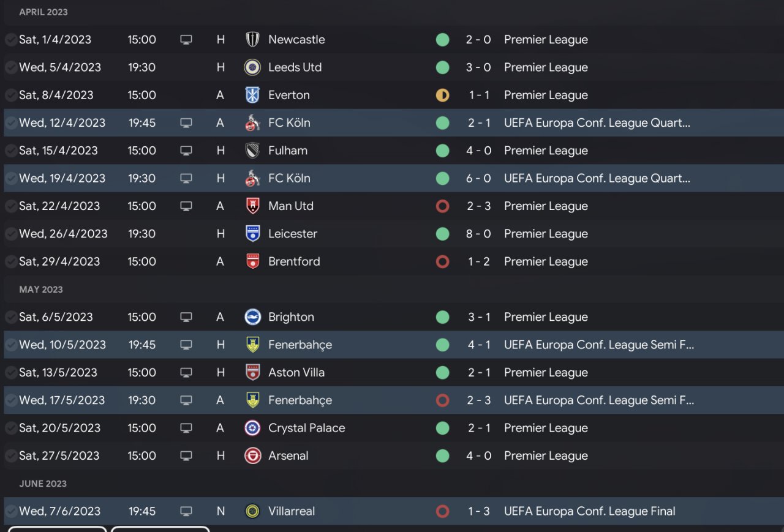This screenshot has height=532, width=784.
Task: Open the 8 - 0 Leicester match result
Action: (478, 234)
